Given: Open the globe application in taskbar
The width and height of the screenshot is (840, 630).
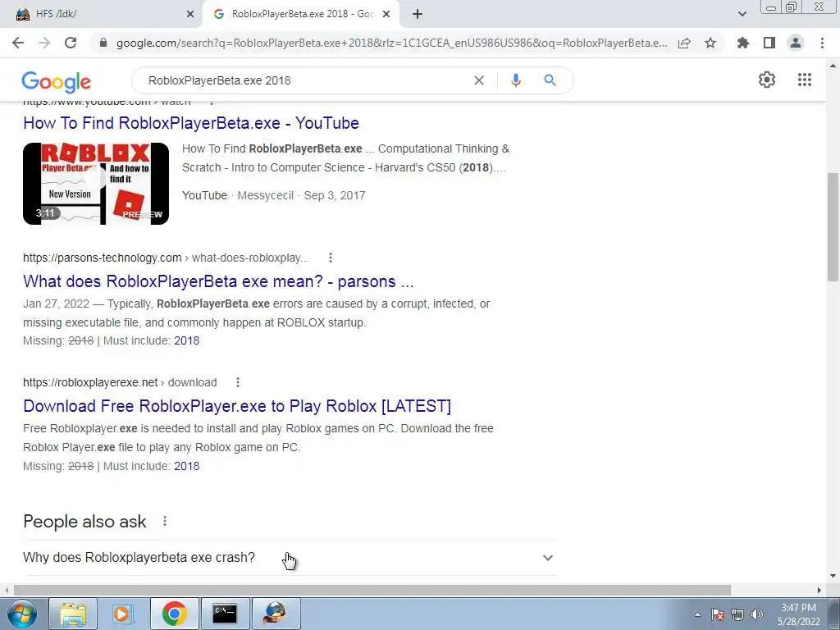Looking at the screenshot, I should tap(276, 614).
